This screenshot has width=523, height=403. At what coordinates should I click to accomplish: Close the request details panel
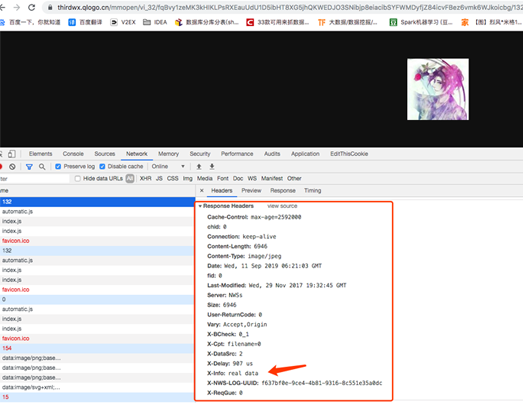[x=202, y=190]
